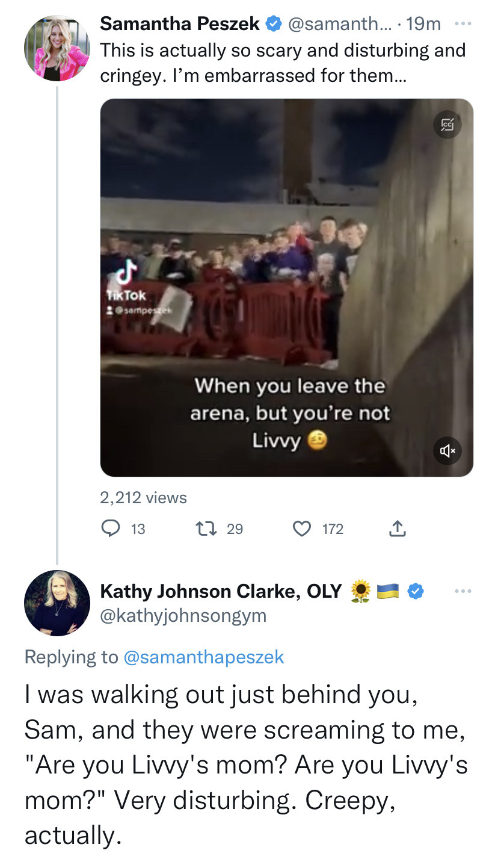Tap Kathy Johnson Clarke's verified badge

point(415,592)
